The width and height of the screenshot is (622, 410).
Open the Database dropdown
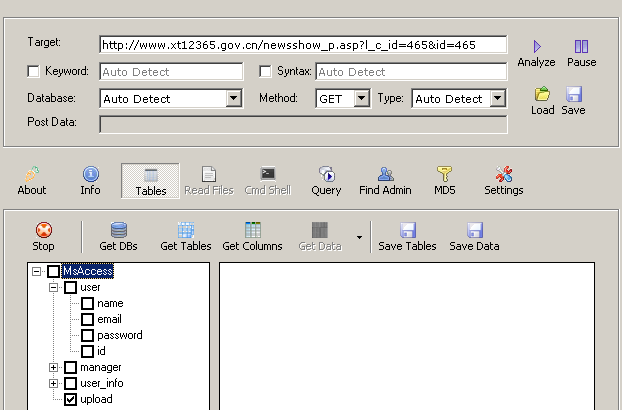234,98
